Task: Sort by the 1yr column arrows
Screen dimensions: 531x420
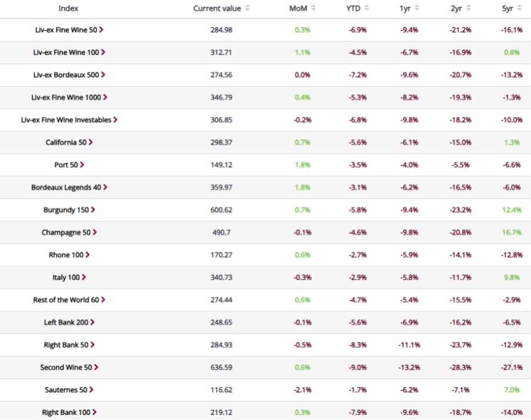Action: (x=417, y=8)
